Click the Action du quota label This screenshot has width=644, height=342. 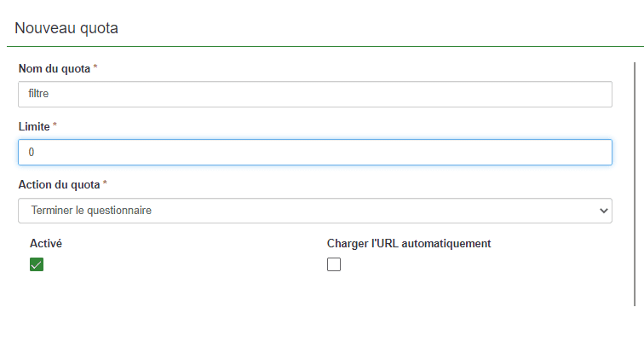[59, 185]
